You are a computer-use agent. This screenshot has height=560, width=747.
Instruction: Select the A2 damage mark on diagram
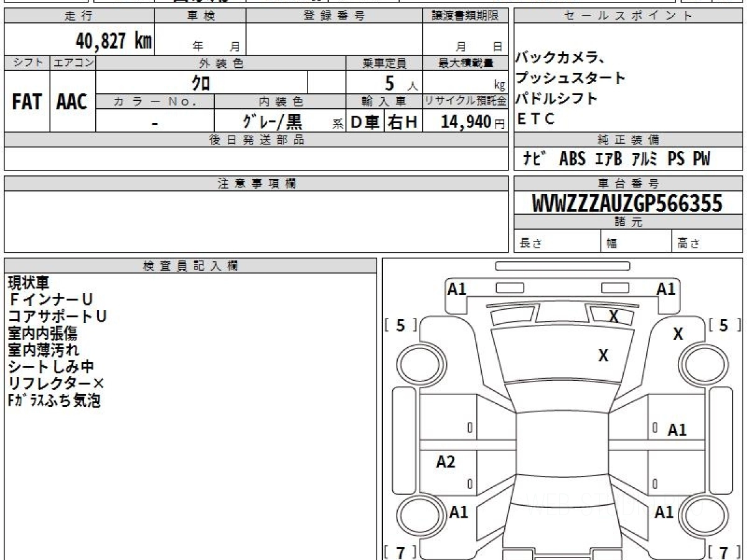(x=446, y=462)
